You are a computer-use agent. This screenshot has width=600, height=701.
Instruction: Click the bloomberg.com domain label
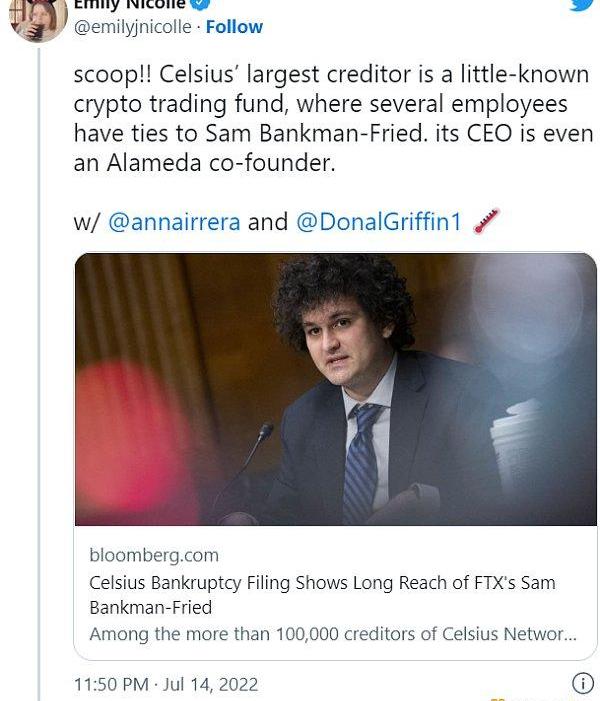pos(154,555)
